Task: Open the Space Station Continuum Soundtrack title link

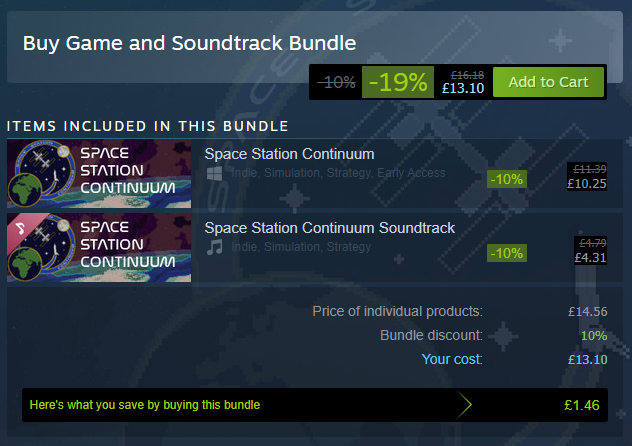Action: point(329,228)
